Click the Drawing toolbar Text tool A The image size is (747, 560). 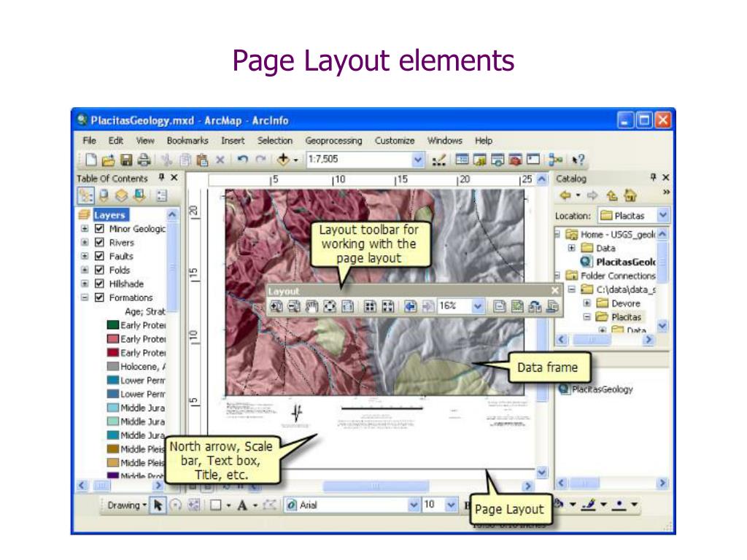[x=242, y=505]
